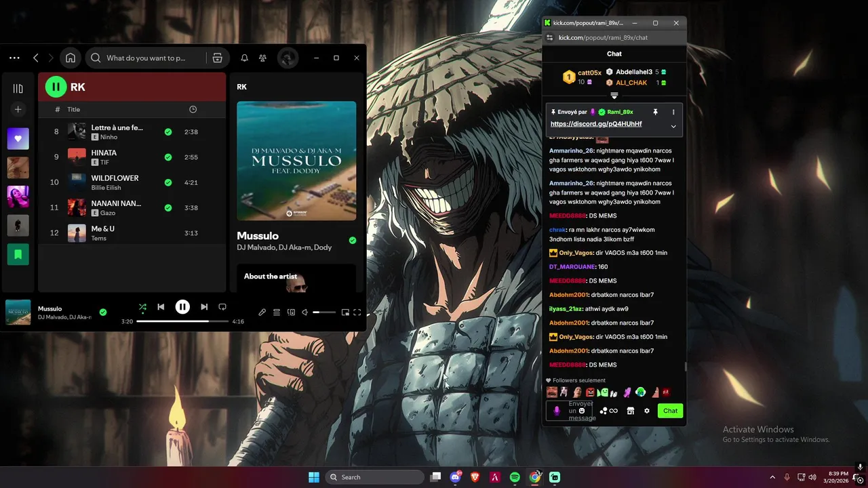Toggle saved checkmark for HINATA
This screenshot has width=868, height=488.
click(x=168, y=157)
